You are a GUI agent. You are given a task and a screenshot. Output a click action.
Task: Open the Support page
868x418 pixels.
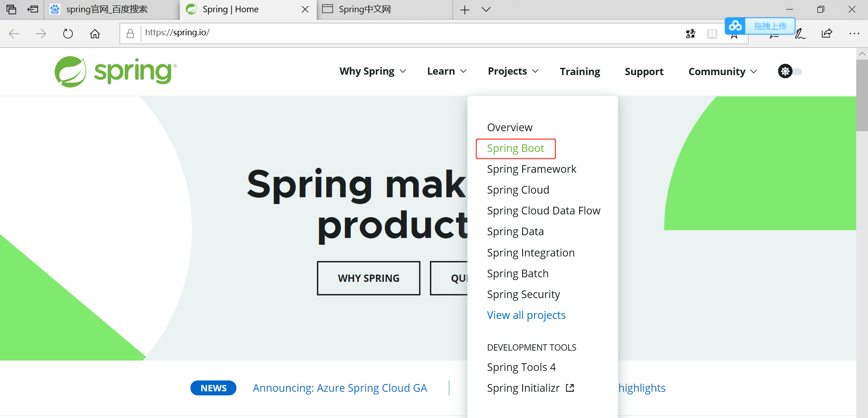644,71
